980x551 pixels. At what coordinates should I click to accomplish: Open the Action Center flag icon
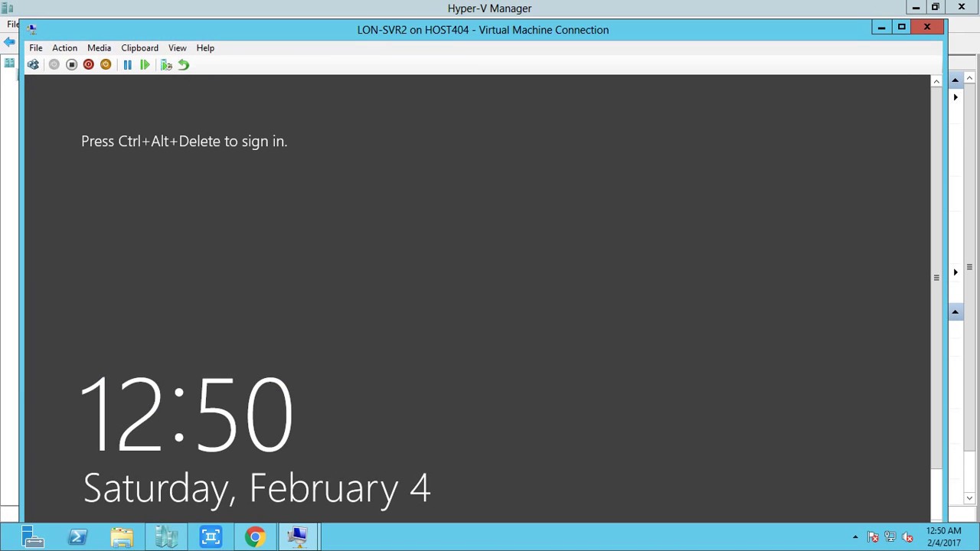point(873,537)
